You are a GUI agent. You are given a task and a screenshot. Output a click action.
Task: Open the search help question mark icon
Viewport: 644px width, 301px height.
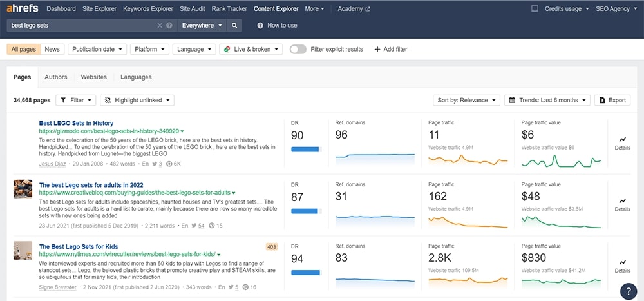point(169,26)
